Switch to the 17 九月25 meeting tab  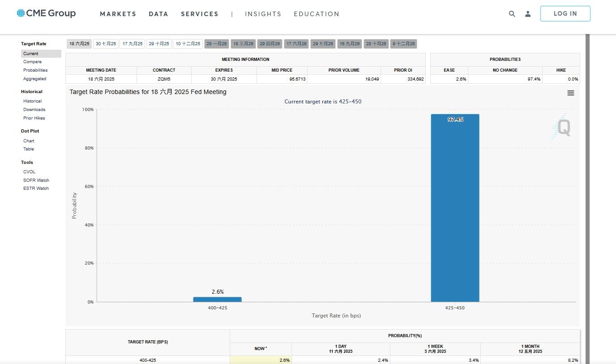[133, 44]
